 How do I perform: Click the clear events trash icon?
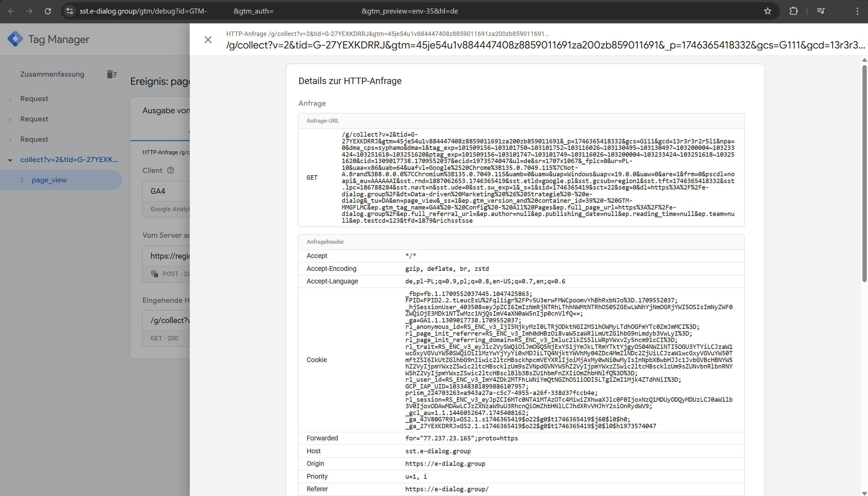112,74
